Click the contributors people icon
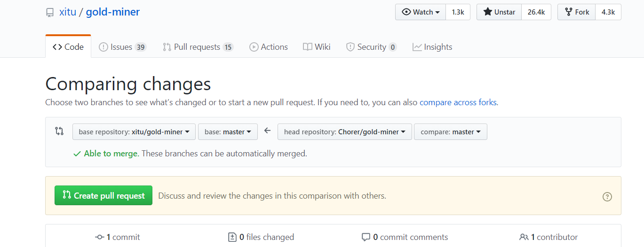This screenshot has width=644, height=247. pos(524,237)
